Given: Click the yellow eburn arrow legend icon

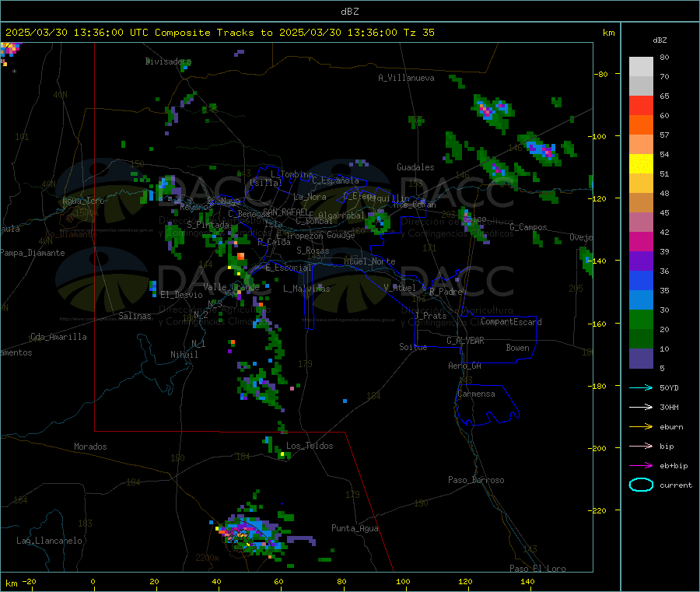Looking at the screenshot, I should pyautogui.click(x=641, y=427).
